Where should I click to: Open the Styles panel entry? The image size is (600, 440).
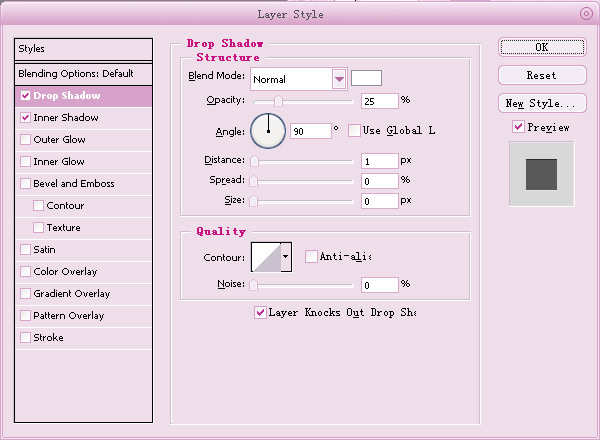83,49
